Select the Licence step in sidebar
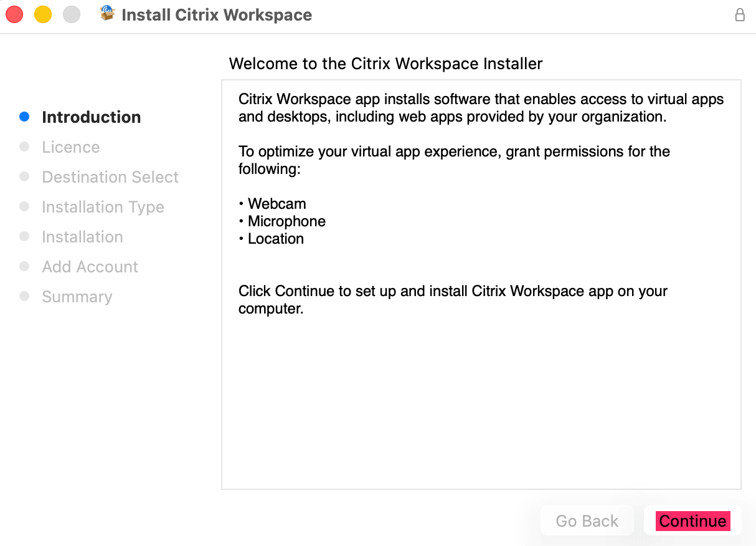756x546 pixels. point(70,147)
